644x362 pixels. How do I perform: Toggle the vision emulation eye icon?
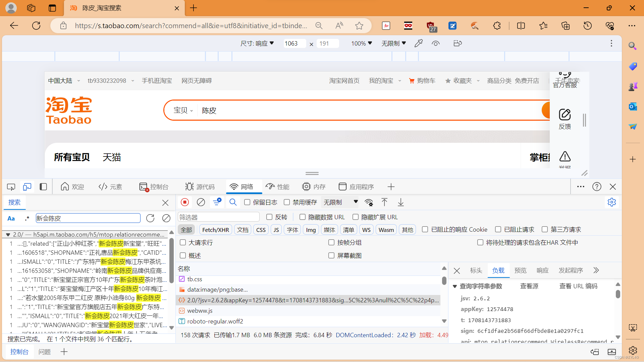(436, 43)
